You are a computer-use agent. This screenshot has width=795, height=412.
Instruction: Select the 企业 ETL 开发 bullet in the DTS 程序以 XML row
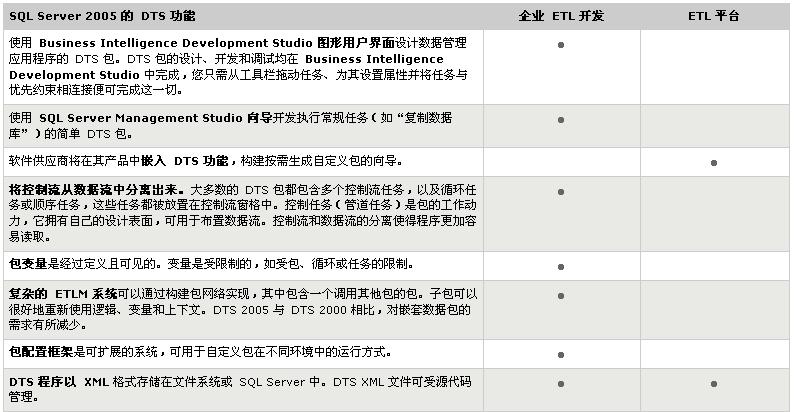point(561,384)
